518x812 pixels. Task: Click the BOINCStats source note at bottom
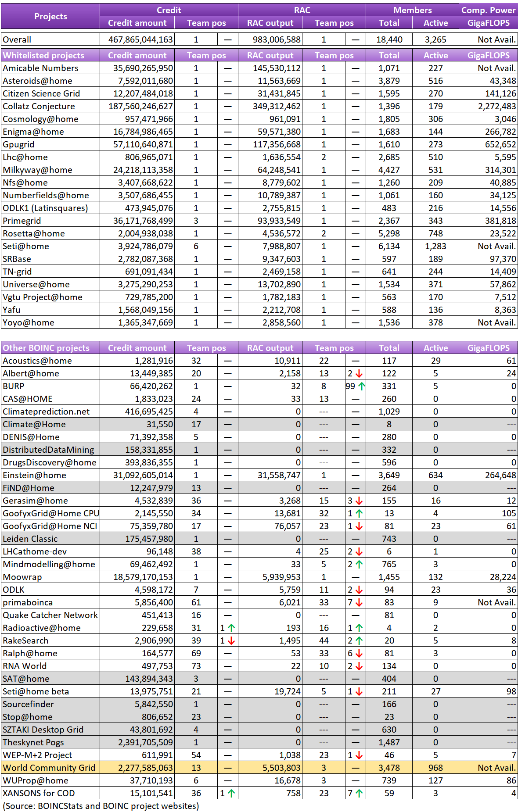[101, 806]
